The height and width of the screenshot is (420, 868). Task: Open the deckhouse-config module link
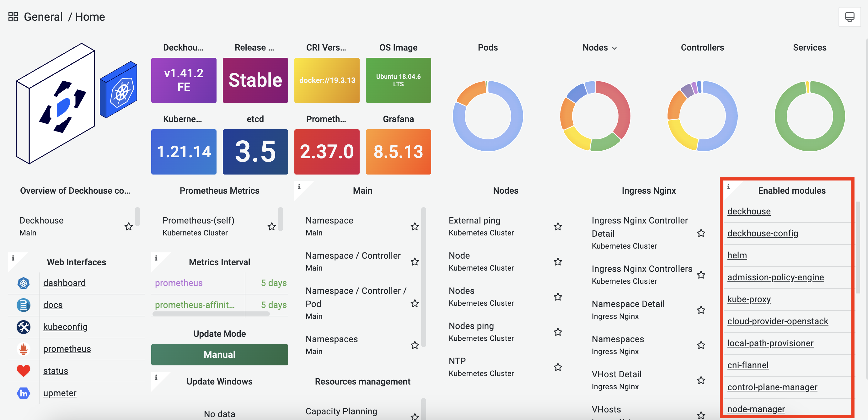tap(763, 233)
